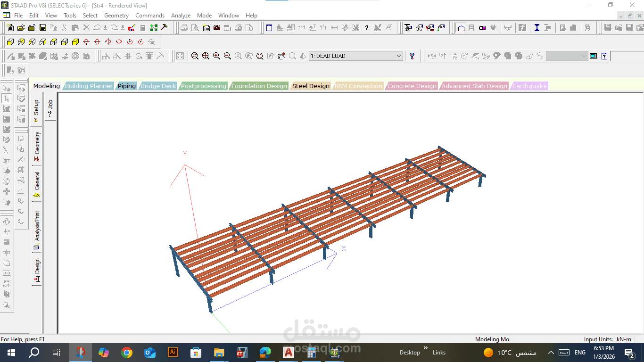Open the Windows Start menu
Viewport: 644px width, 362px height.
pos(11,353)
